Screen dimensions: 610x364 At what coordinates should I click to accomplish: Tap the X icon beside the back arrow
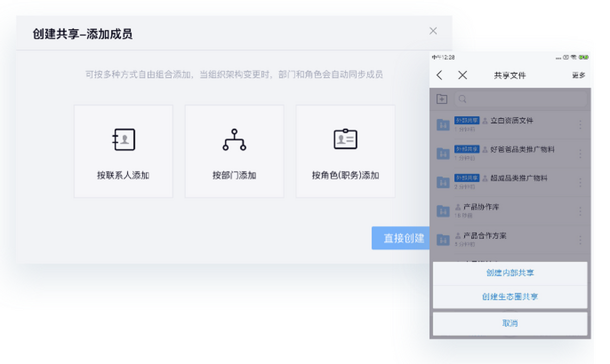pos(462,76)
